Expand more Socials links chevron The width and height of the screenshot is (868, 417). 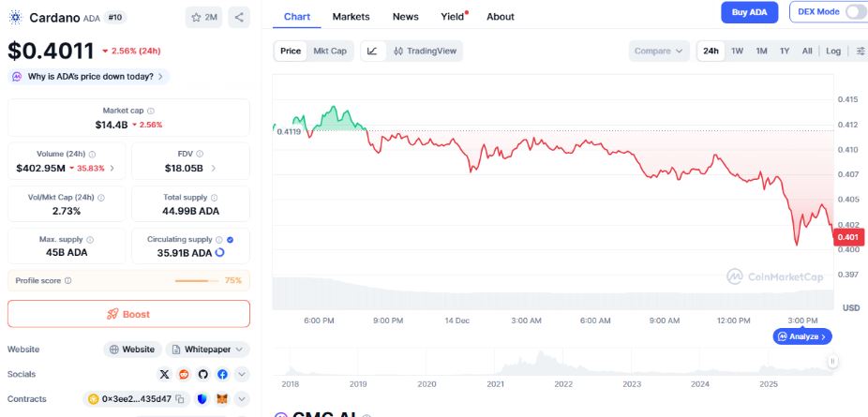coord(242,374)
